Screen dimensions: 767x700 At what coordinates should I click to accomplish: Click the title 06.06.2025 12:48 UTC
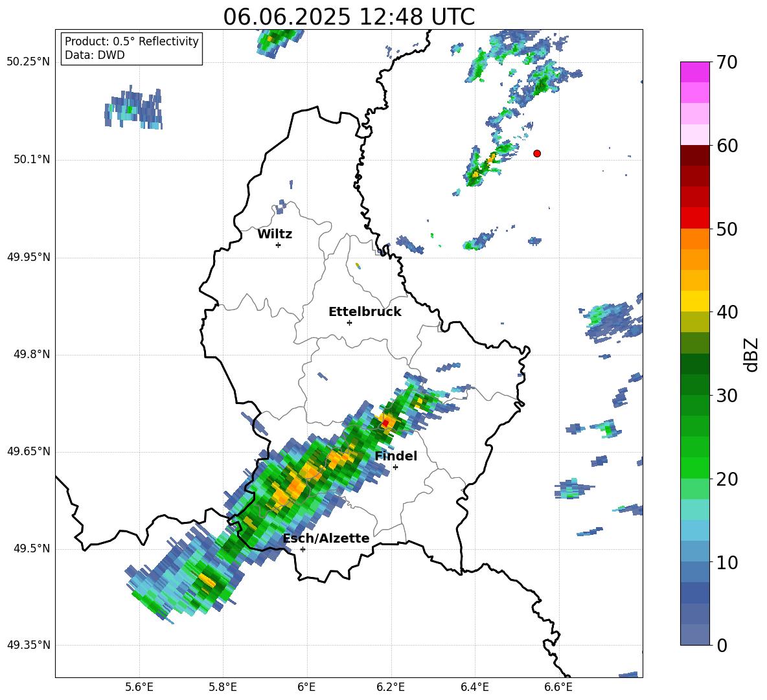(349, 17)
